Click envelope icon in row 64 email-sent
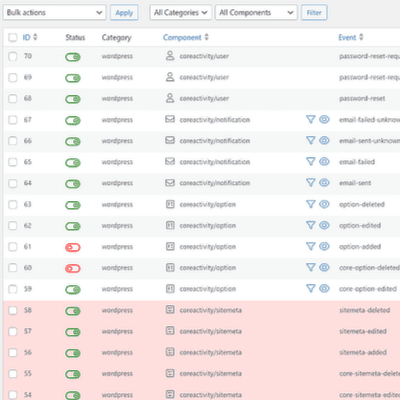This screenshot has height=400, width=400. (x=170, y=183)
